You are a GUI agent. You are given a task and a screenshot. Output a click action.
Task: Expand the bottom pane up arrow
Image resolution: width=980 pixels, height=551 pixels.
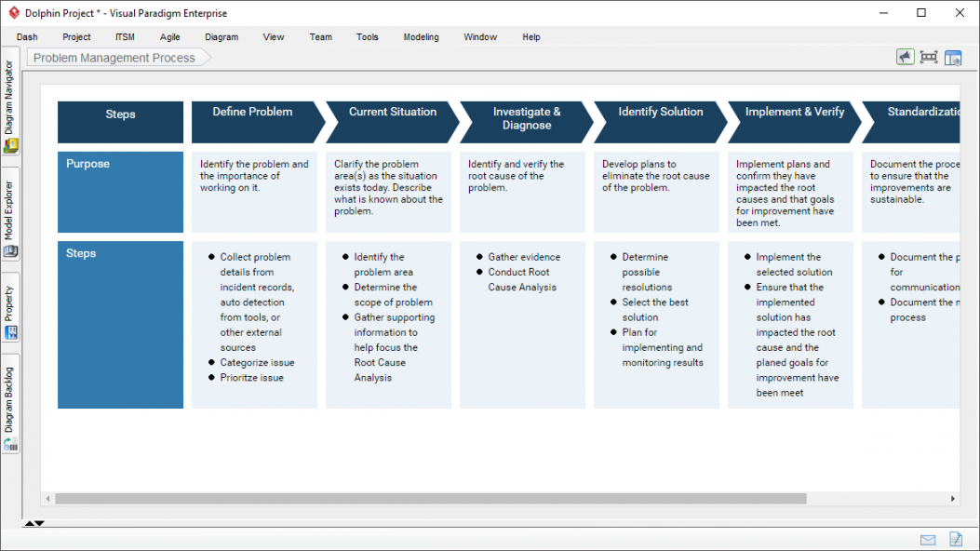[x=29, y=524]
